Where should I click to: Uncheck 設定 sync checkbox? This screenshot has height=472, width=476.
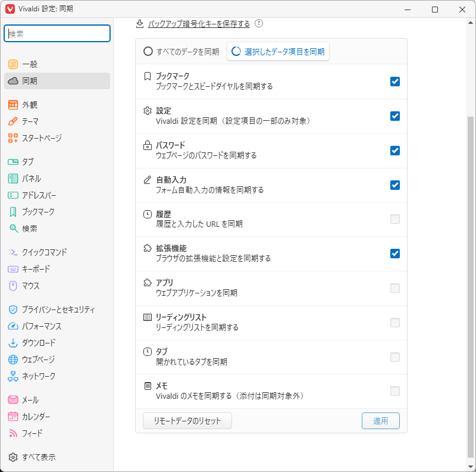(x=395, y=116)
